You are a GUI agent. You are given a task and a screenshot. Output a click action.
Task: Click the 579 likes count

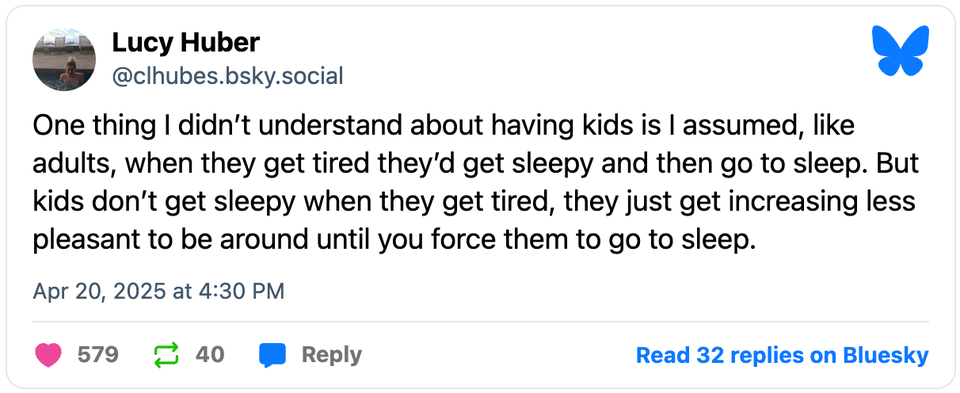pos(98,354)
